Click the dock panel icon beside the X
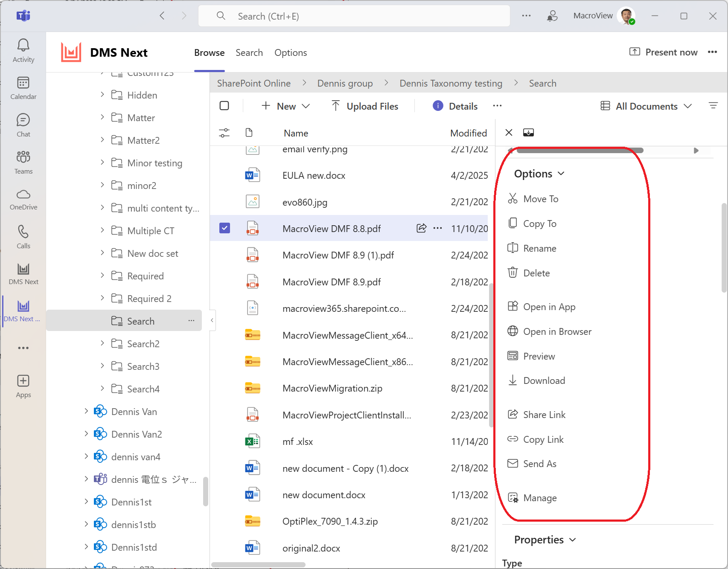 528,133
